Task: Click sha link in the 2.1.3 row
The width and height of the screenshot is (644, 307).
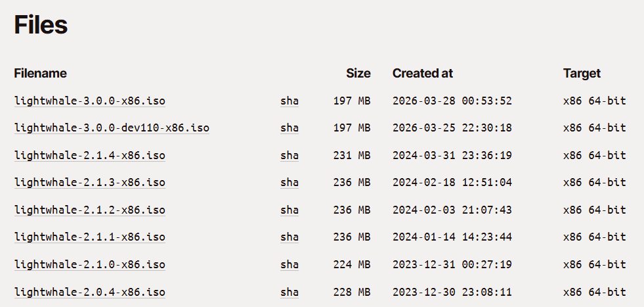Action: 290,182
